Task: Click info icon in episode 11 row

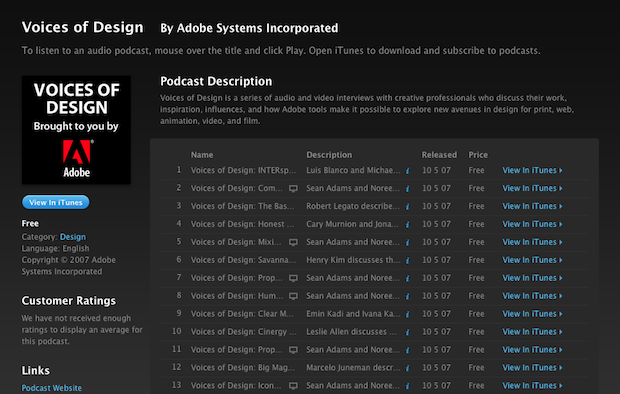Action: tap(407, 350)
